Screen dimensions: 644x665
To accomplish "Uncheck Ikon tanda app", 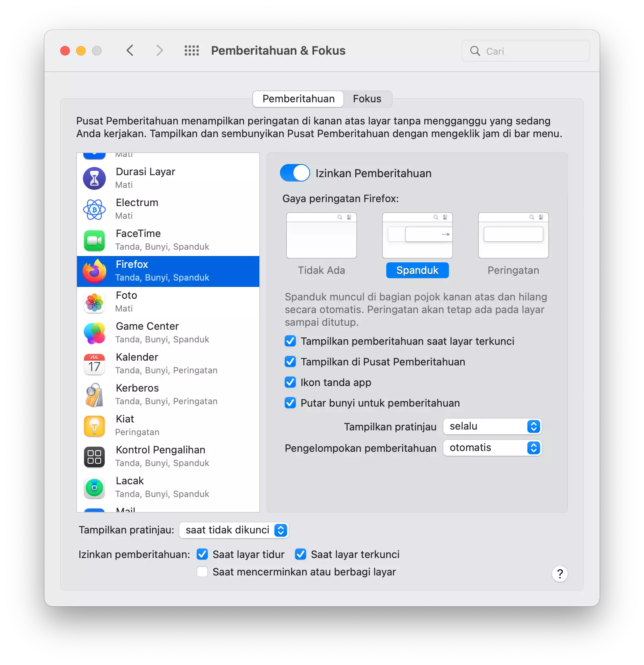I will pos(290,382).
